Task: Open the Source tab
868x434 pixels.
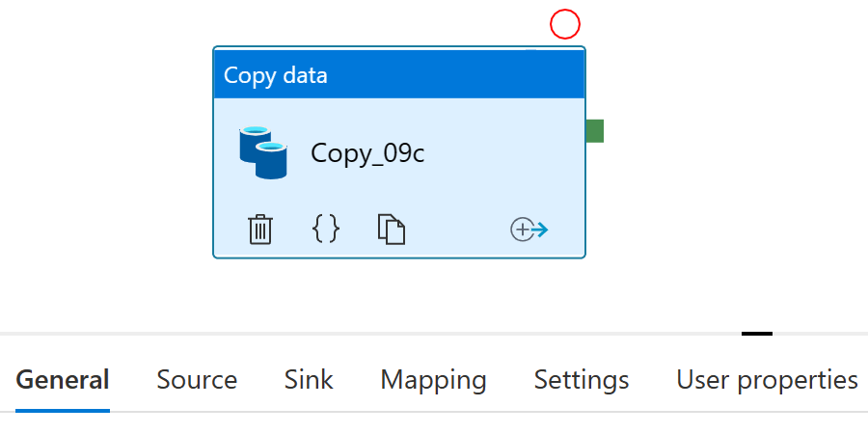Action: (197, 380)
